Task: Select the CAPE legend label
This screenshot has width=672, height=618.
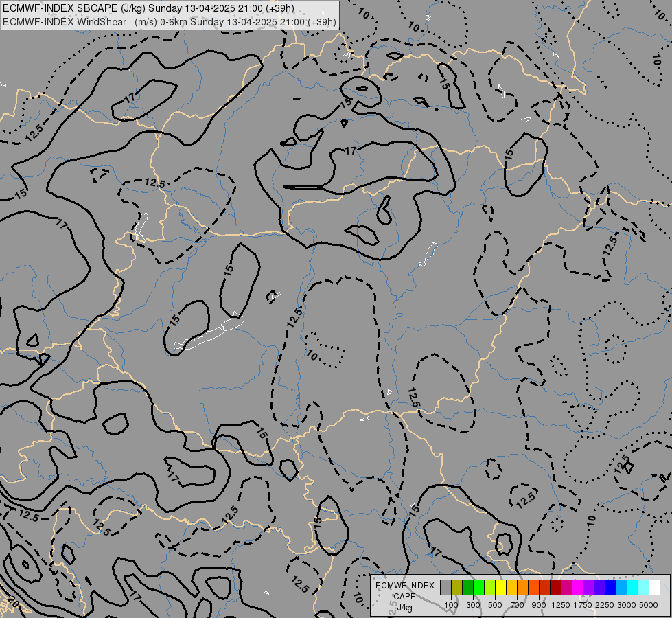Action: (x=404, y=597)
